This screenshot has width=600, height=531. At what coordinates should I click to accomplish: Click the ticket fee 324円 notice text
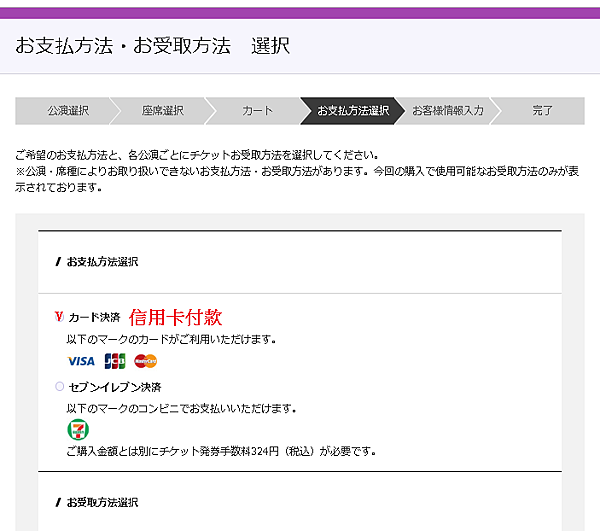click(x=221, y=451)
